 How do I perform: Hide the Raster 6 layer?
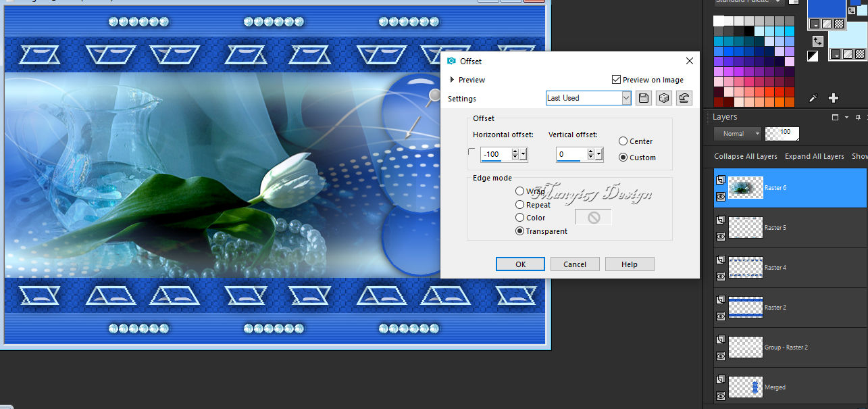coord(721,197)
